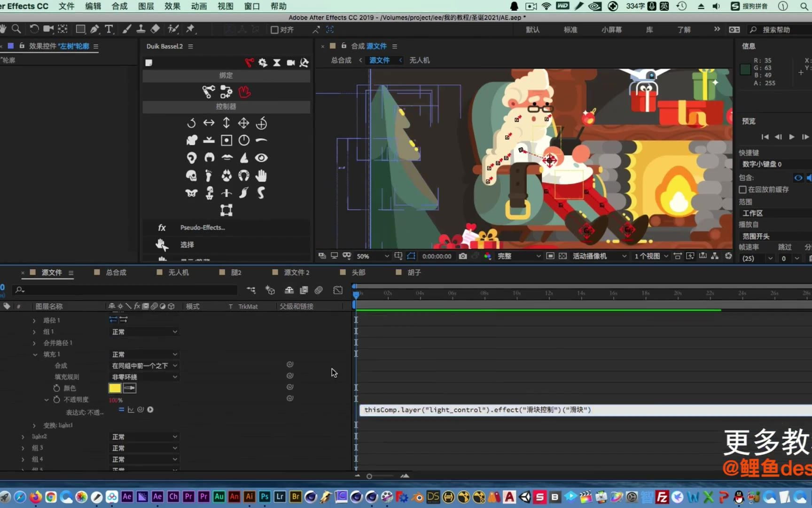Viewport: 812px width, 508px height.
Task: Click Duik auto-rig icon in binding section
Action: [226, 92]
